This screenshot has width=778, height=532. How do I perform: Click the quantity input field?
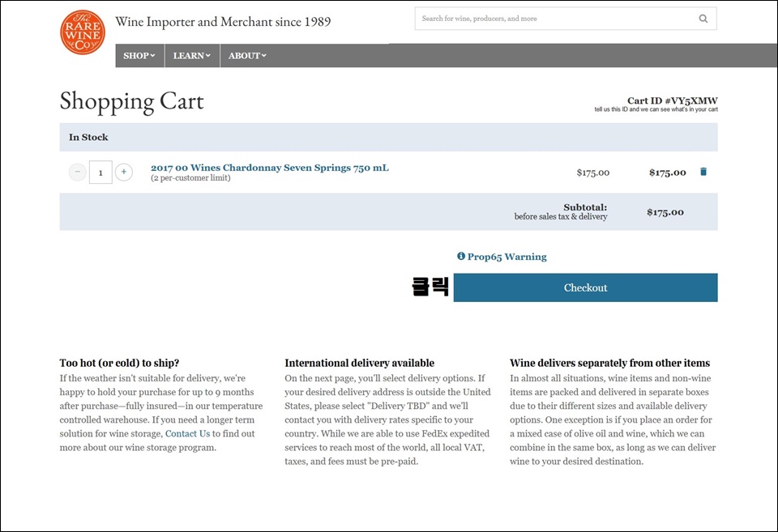[x=100, y=172]
